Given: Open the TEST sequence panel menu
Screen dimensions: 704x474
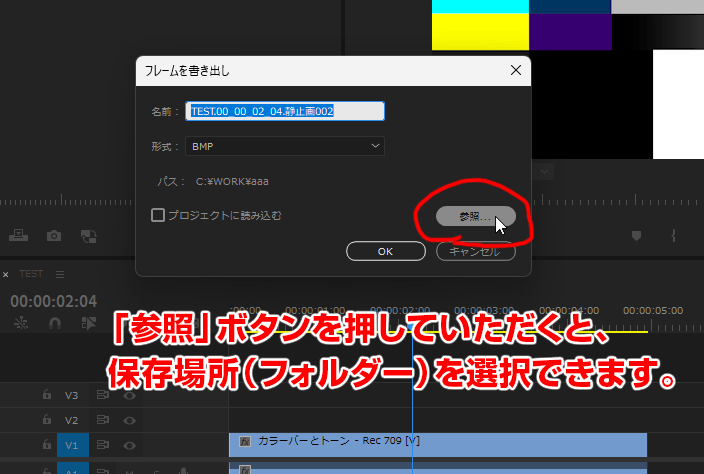Looking at the screenshot, I should coord(60,274).
